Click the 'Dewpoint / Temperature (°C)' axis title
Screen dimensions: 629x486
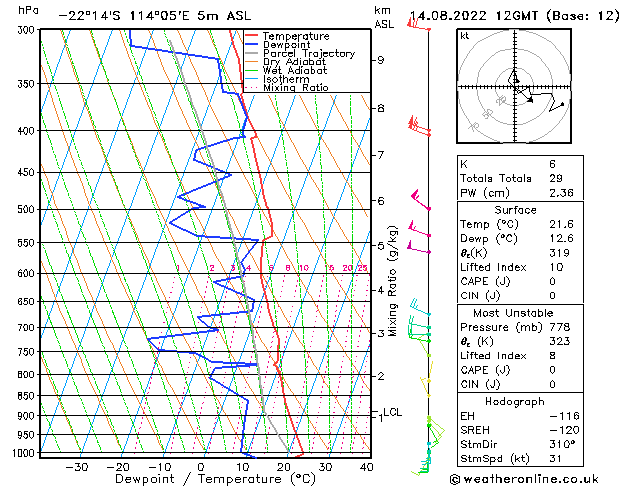[215, 479]
